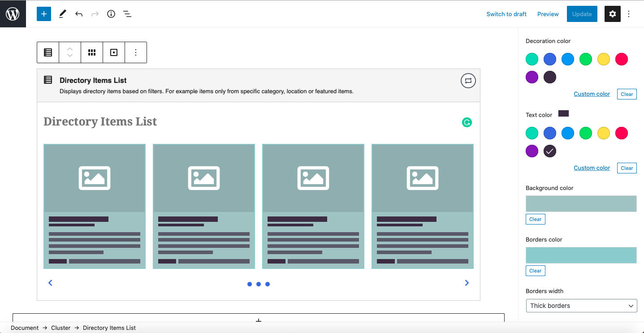The width and height of the screenshot is (644, 333).
Task: Select second carousel pagination dot
Action: point(259,284)
